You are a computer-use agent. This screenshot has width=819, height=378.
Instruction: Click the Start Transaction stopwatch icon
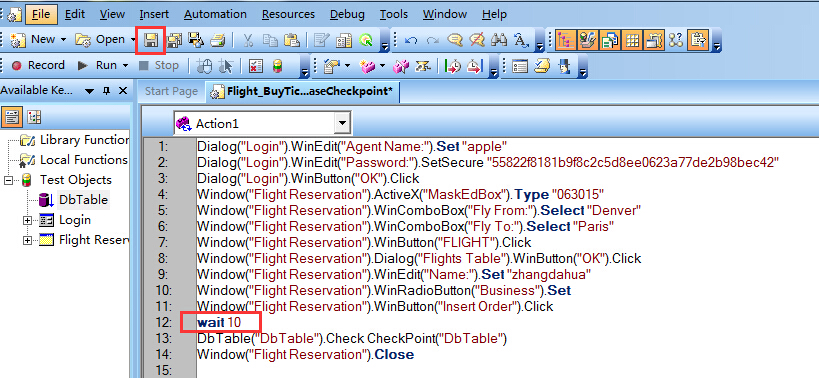coord(452,66)
